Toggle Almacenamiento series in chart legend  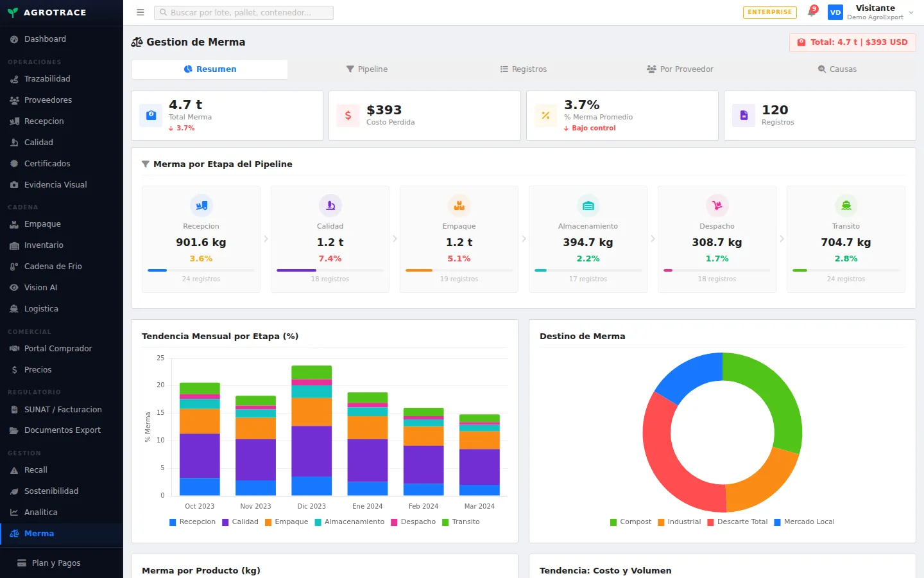(x=350, y=522)
